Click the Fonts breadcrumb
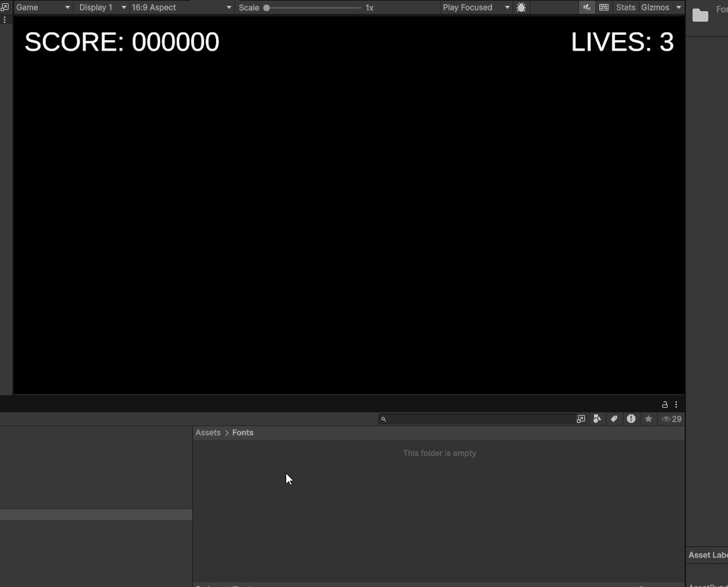Screen dimensions: 728x587 [x=243, y=432]
